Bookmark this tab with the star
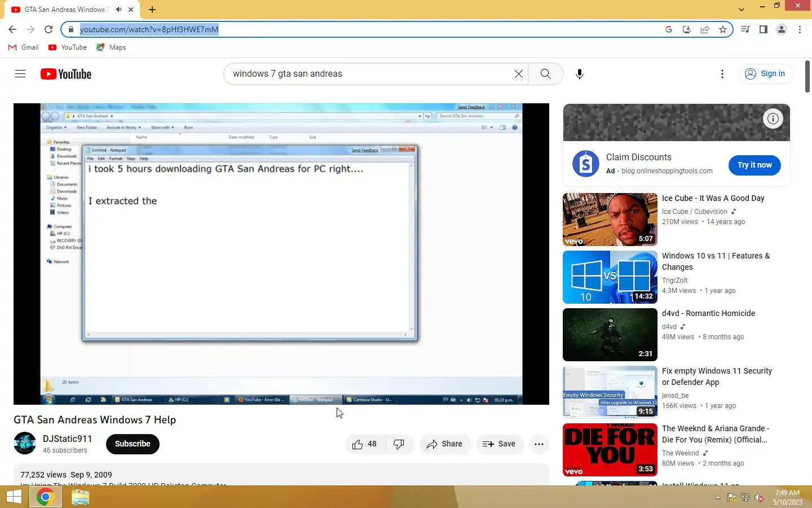This screenshot has width=812, height=508. [723, 29]
